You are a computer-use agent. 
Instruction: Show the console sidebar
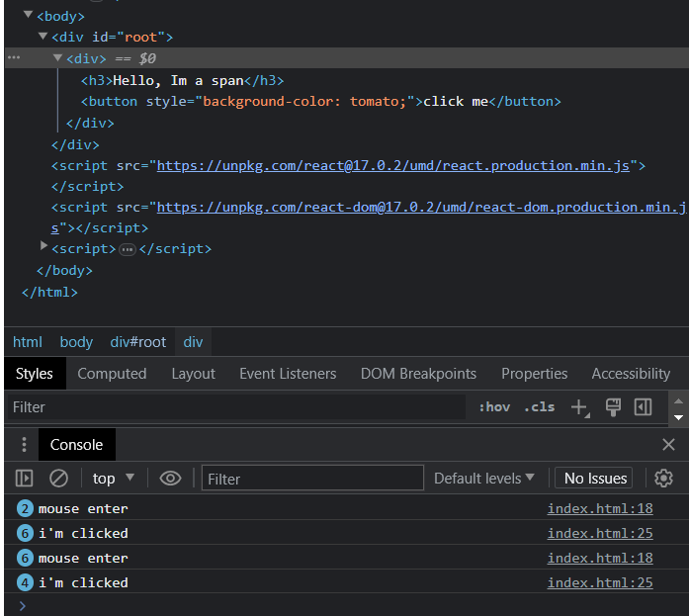click(24, 478)
